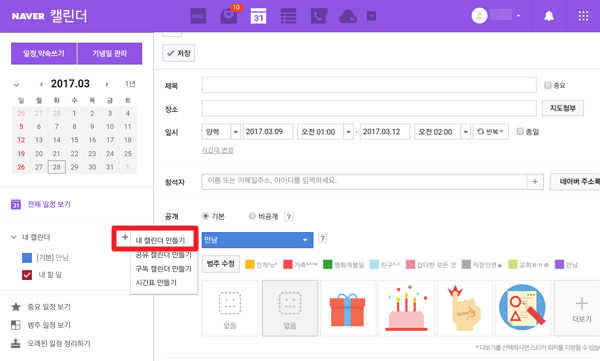The width and height of the screenshot is (600, 361).
Task: Click end date 2017.03.12 field
Action: [385, 132]
